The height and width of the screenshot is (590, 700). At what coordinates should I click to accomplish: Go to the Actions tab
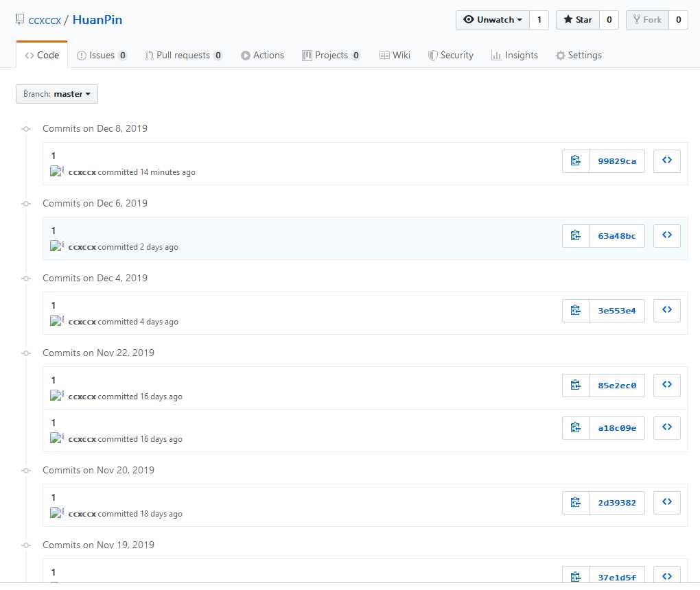point(262,56)
